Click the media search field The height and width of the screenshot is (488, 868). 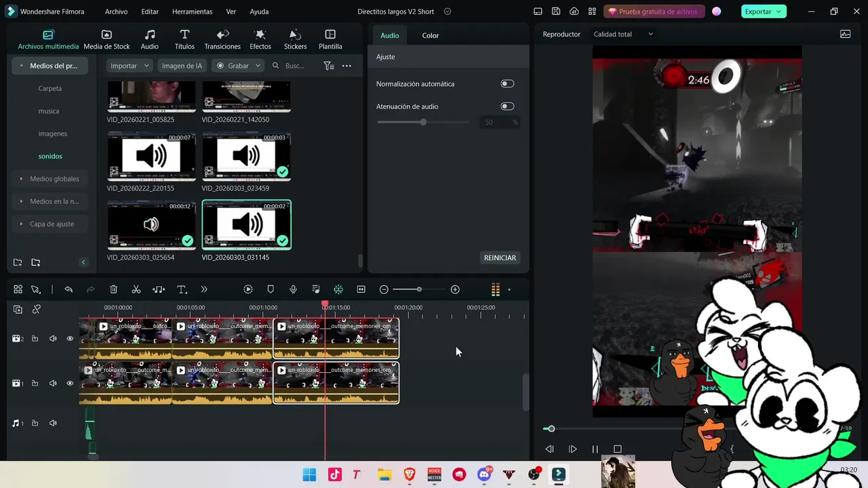(294, 66)
